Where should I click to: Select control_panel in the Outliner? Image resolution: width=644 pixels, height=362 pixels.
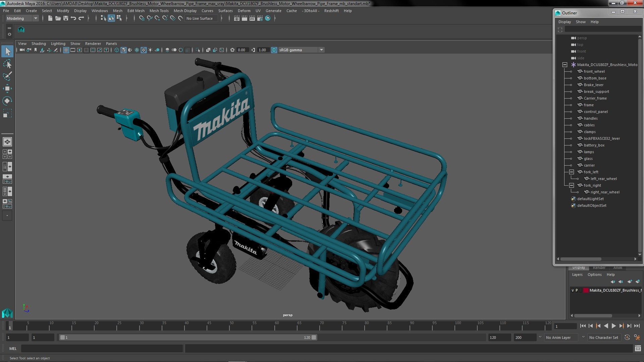[596, 112]
